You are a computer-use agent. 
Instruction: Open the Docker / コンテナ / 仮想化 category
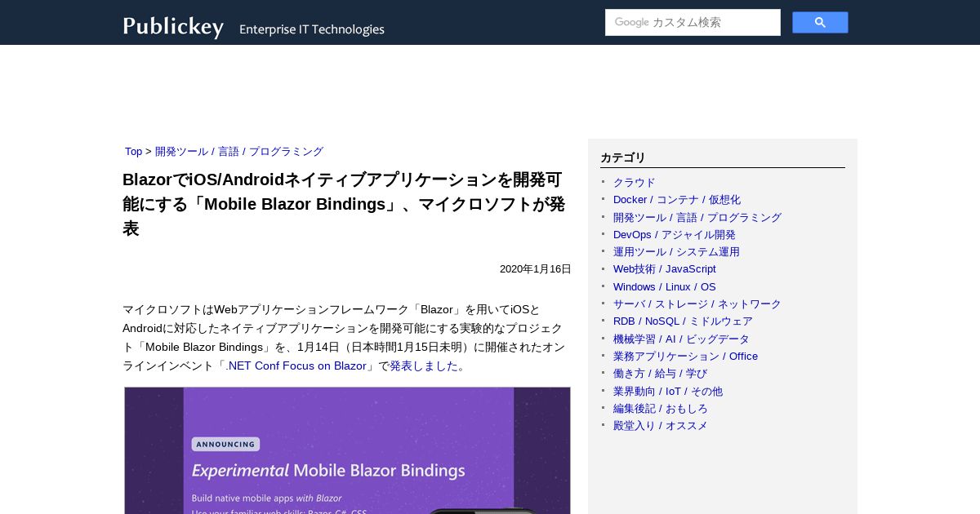point(677,200)
